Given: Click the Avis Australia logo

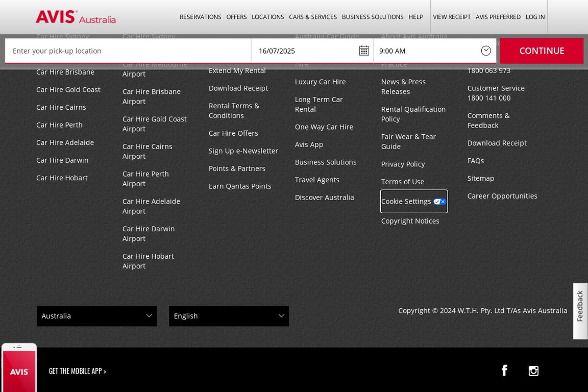Looking at the screenshot, I should coord(76,17).
